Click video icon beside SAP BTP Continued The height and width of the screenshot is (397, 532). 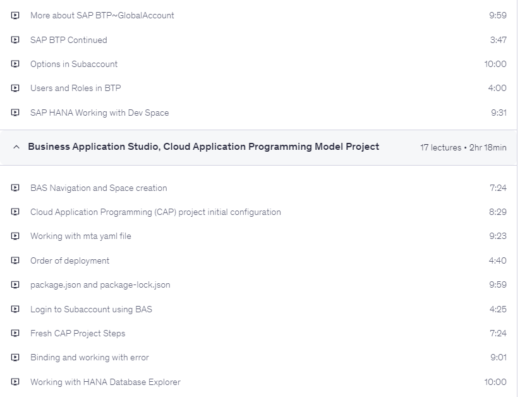[15, 40]
